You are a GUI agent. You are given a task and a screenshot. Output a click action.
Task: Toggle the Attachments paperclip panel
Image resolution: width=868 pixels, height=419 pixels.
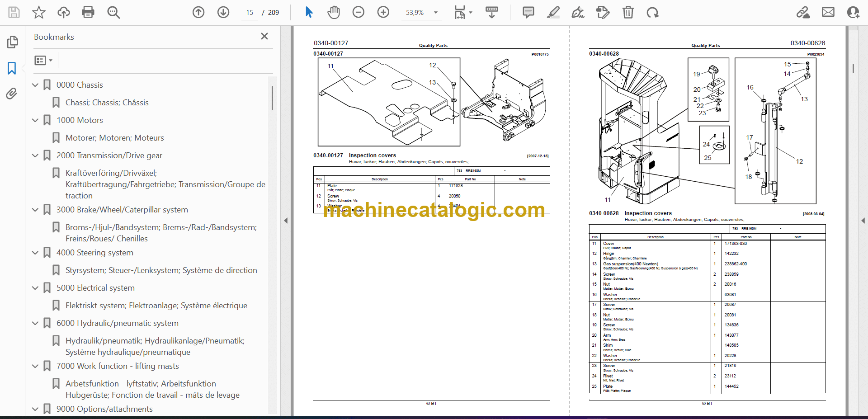coord(12,94)
